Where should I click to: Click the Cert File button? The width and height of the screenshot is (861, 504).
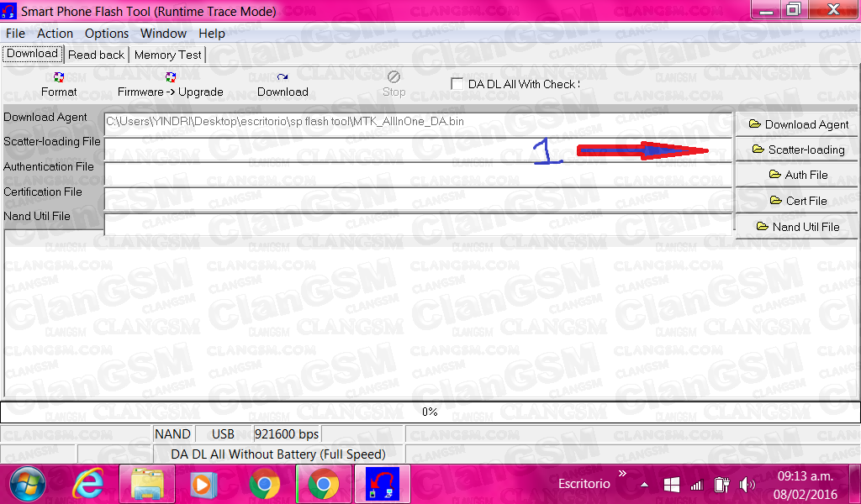798,201
